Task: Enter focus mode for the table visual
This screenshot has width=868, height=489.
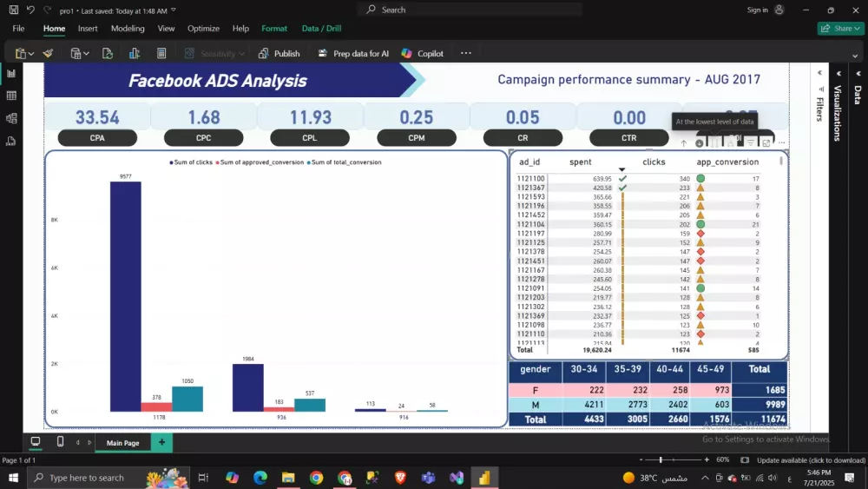Action: pos(766,143)
